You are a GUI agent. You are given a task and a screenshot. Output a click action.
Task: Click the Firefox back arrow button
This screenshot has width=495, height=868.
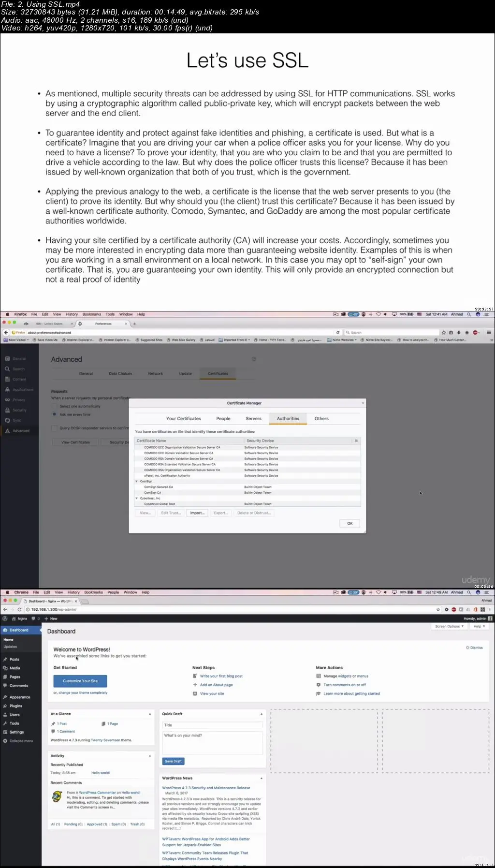click(x=6, y=333)
